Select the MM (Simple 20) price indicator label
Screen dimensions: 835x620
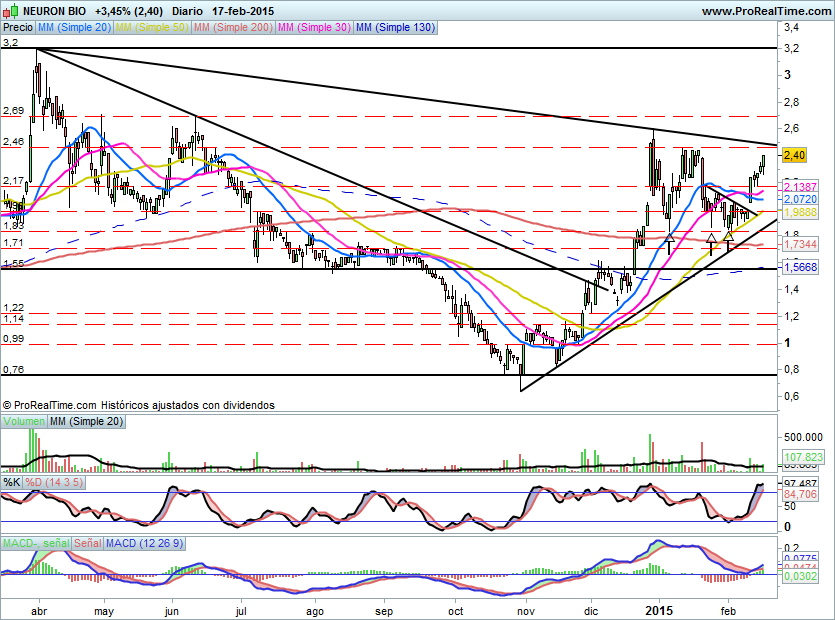74,28
